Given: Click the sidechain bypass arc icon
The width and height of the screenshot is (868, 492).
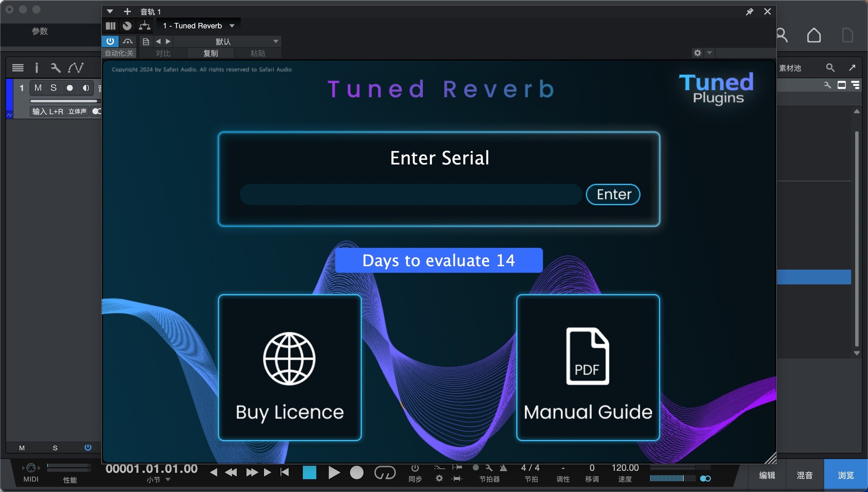Looking at the screenshot, I should [x=127, y=42].
